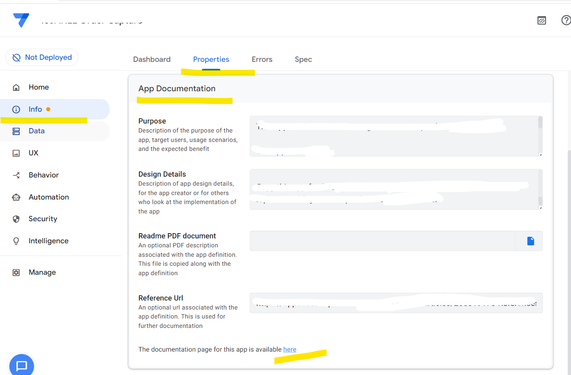571x375 pixels.
Task: Click the Readme PDF document input field
Action: click(x=382, y=241)
